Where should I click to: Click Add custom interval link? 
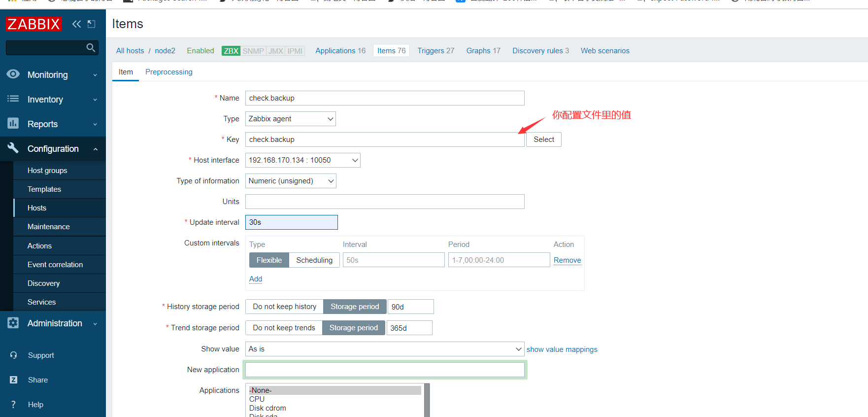pyautogui.click(x=256, y=279)
